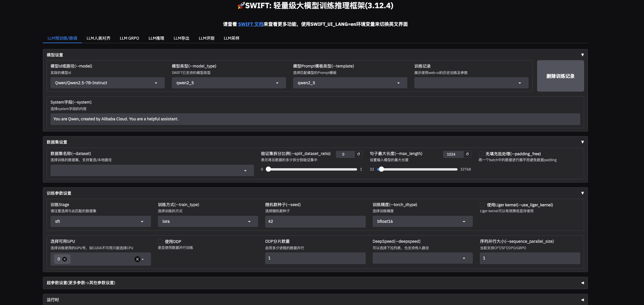Open the 模型类型 model_type dropdown
Viewport: 644px width, 305px height.
[x=229, y=83]
